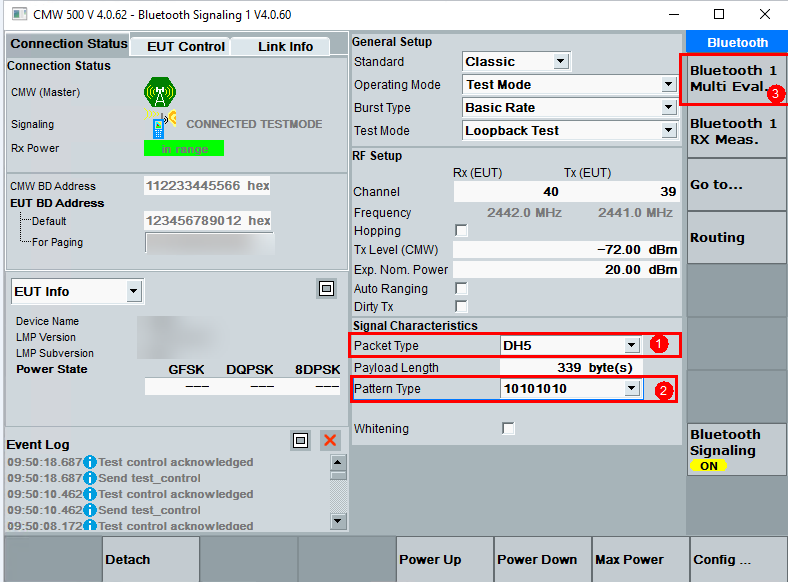Click the Power Down button
Image resolution: width=788 pixels, height=582 pixels.
(543, 559)
